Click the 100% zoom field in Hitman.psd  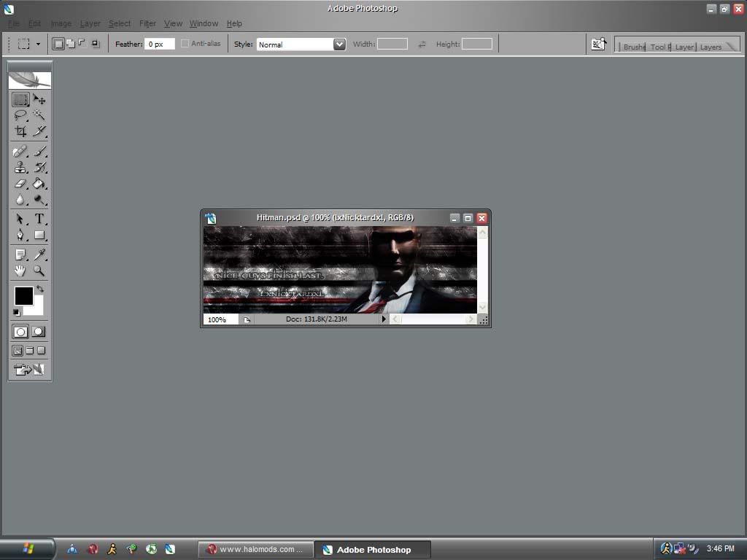click(x=220, y=319)
